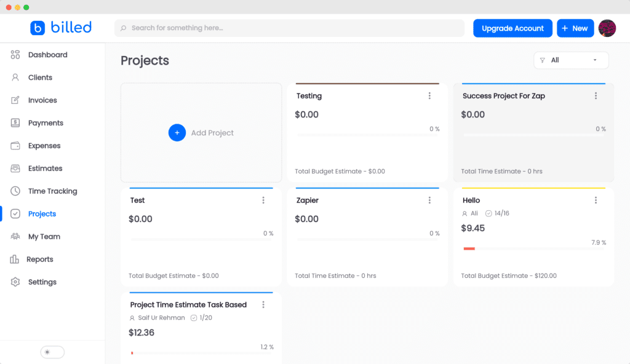Click the Hello project red progress bar
630x364 pixels.
[x=469, y=248]
